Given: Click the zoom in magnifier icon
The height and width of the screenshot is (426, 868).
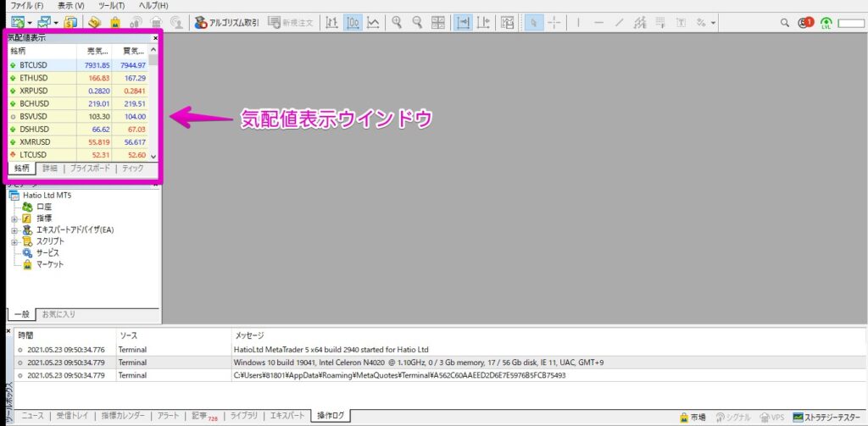Looking at the screenshot, I should tap(398, 22).
